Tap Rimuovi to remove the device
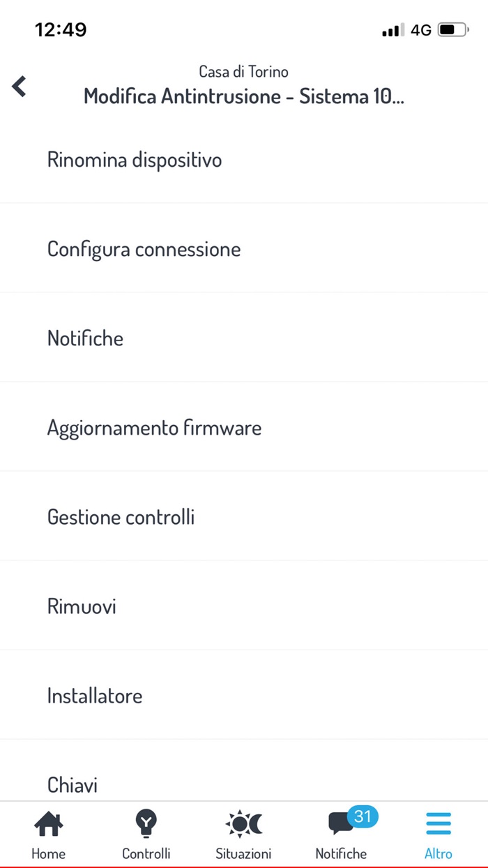 (82, 606)
